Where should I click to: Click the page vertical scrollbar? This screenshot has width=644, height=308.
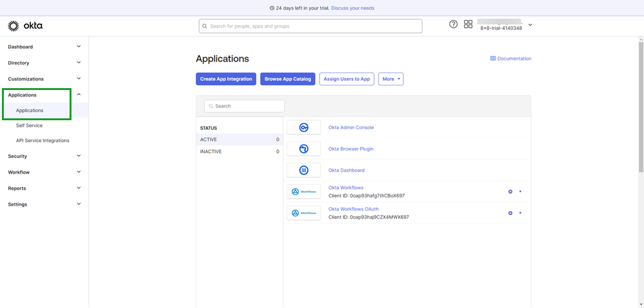(641, 107)
